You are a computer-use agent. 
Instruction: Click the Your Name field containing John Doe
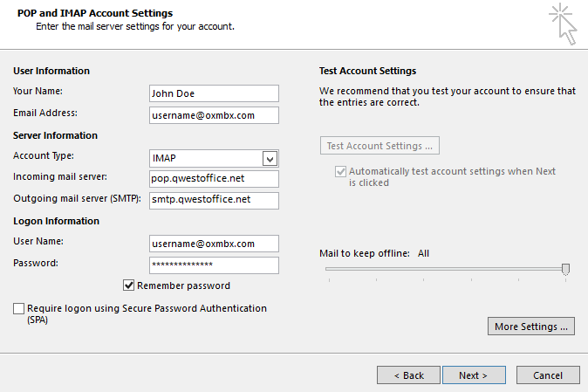coord(214,93)
